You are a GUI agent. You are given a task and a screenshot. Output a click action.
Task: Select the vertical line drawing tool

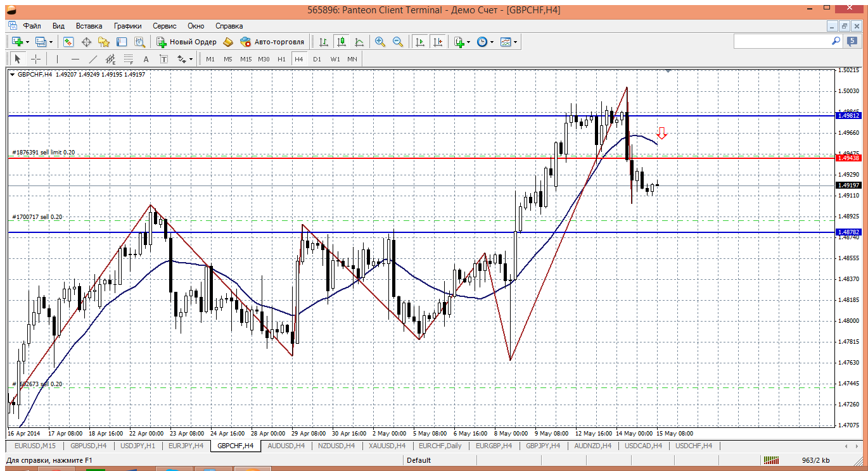57,59
